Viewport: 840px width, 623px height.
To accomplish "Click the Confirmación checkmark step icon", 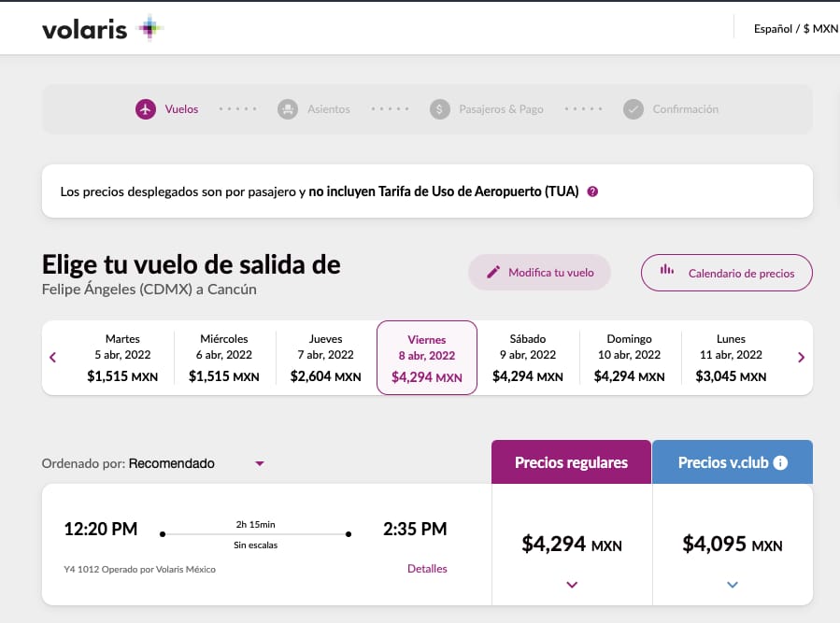I will point(634,109).
